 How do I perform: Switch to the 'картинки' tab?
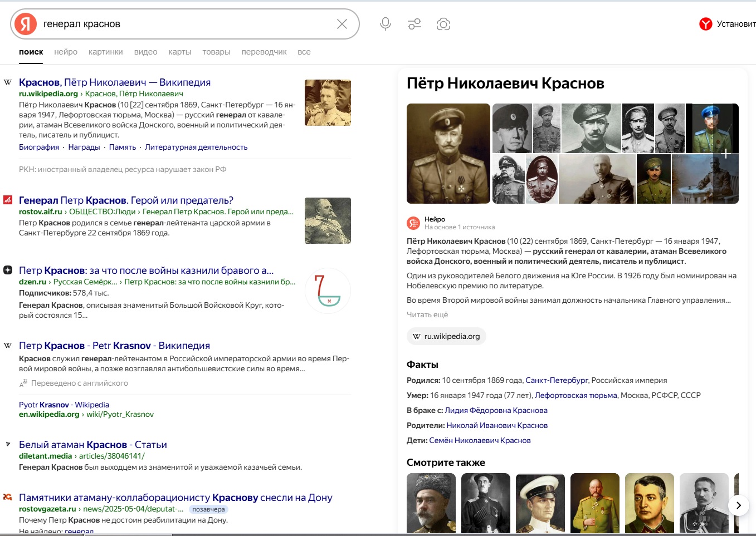tap(105, 52)
